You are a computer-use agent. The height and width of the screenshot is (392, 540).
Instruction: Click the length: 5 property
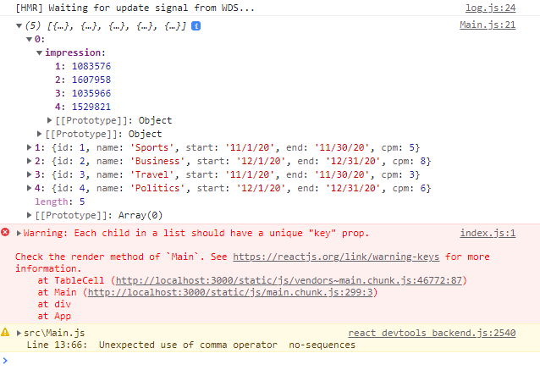(x=59, y=202)
